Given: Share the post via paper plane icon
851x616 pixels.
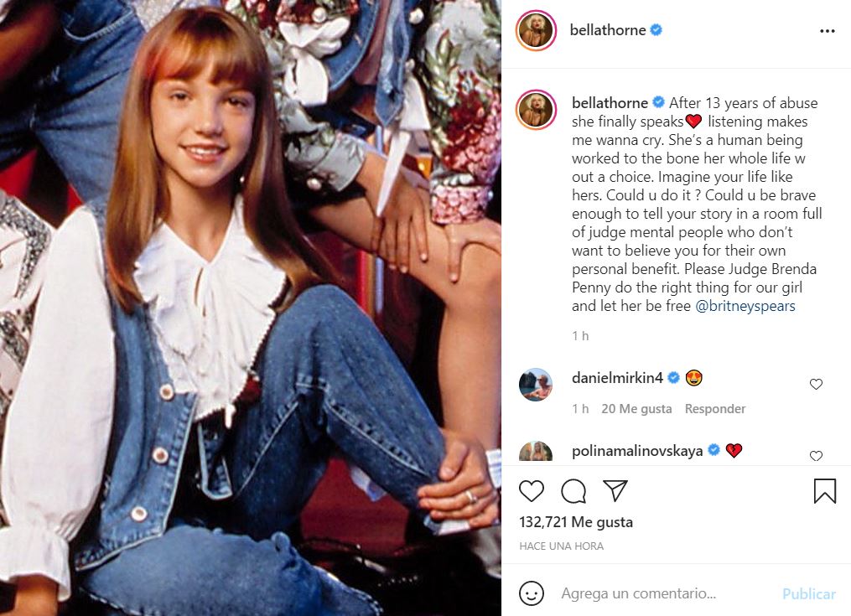Looking at the screenshot, I should [x=615, y=490].
